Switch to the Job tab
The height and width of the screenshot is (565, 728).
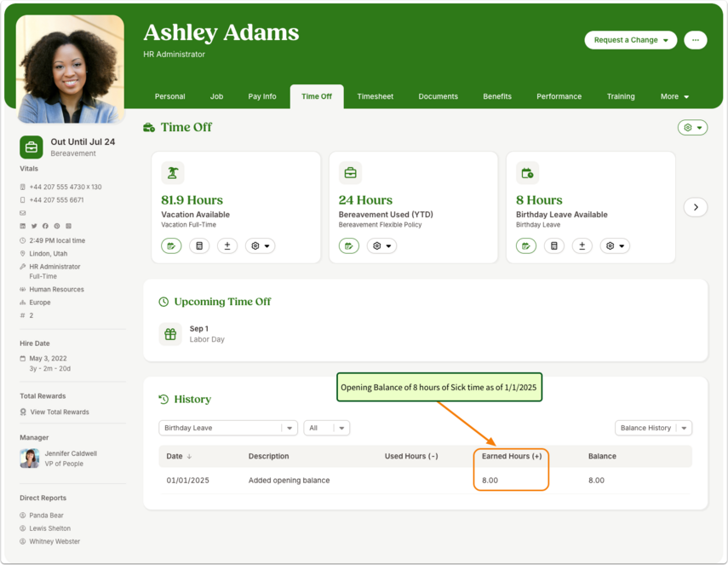coord(216,96)
